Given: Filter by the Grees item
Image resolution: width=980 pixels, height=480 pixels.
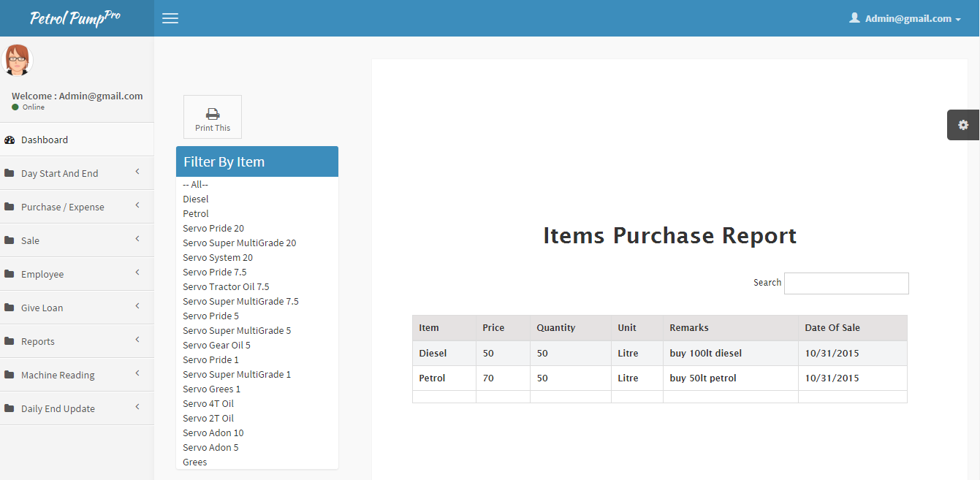Looking at the screenshot, I should pyautogui.click(x=195, y=462).
